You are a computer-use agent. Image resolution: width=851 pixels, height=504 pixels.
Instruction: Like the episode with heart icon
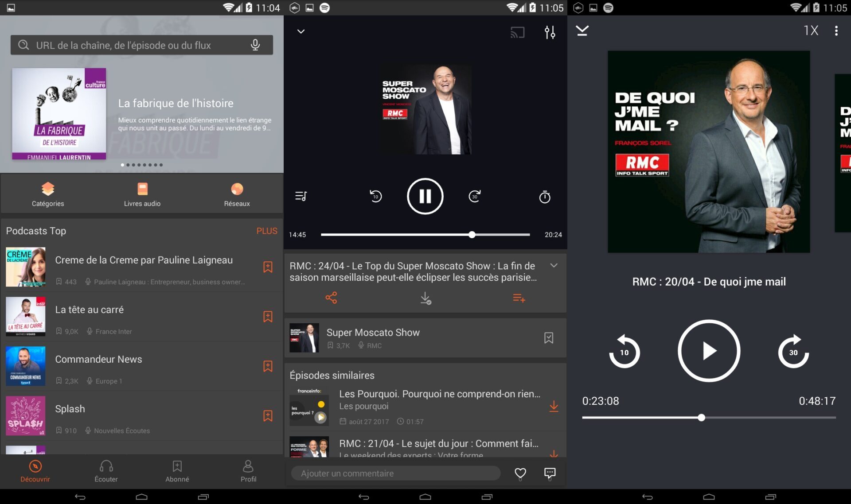point(520,473)
